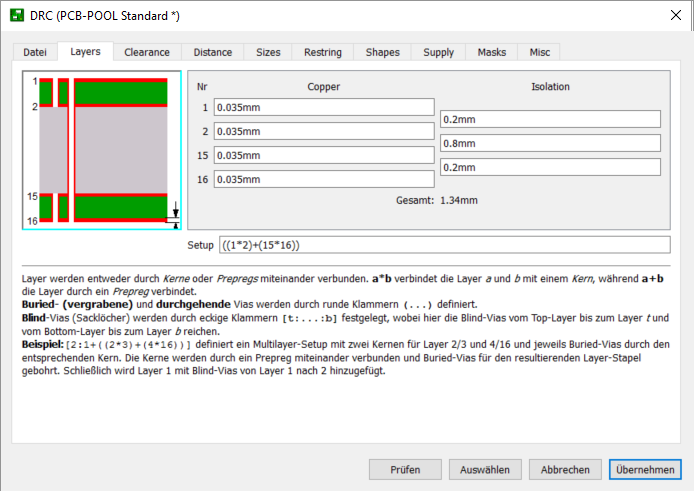Viewport: 694px width, 491px height.
Task: Click the copper thickness field for layer 1
Action: [324, 107]
